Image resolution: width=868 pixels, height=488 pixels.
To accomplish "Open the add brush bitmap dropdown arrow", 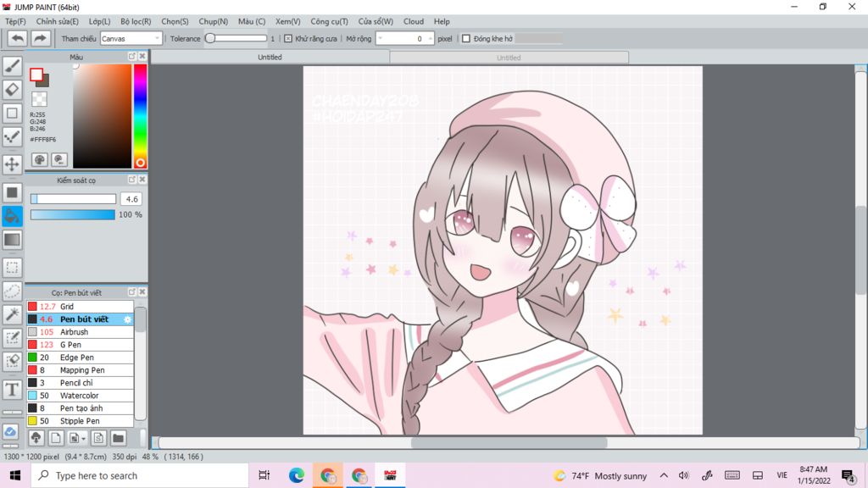I will (84, 439).
